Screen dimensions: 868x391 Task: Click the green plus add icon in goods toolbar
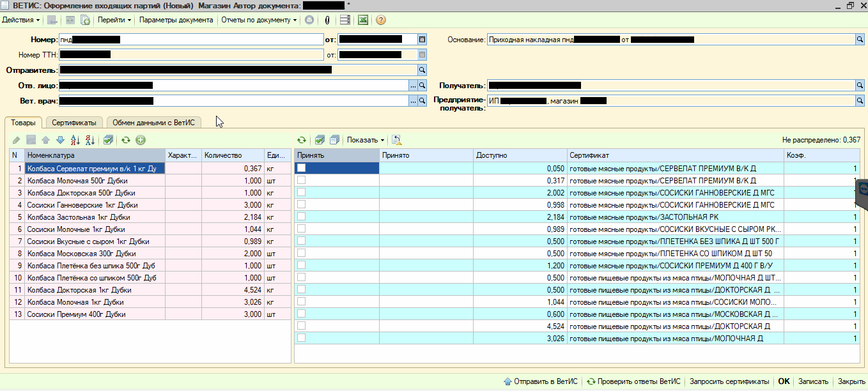[x=141, y=140]
